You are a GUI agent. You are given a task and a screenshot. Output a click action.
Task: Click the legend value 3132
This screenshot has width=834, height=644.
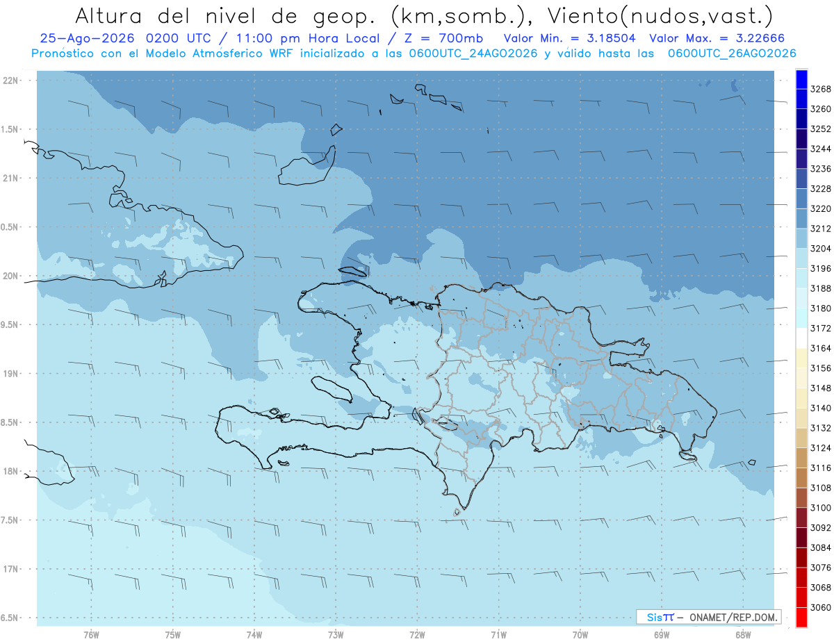point(821,428)
